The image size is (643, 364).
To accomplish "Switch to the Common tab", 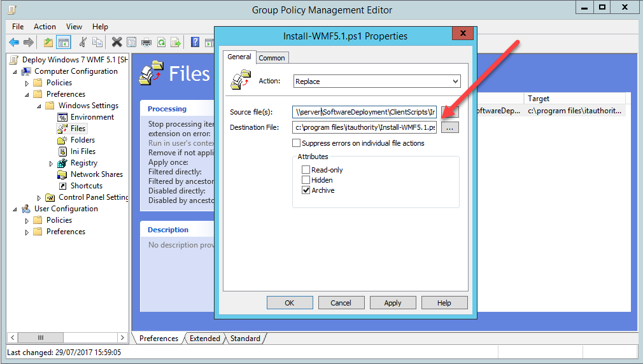I will pos(272,58).
